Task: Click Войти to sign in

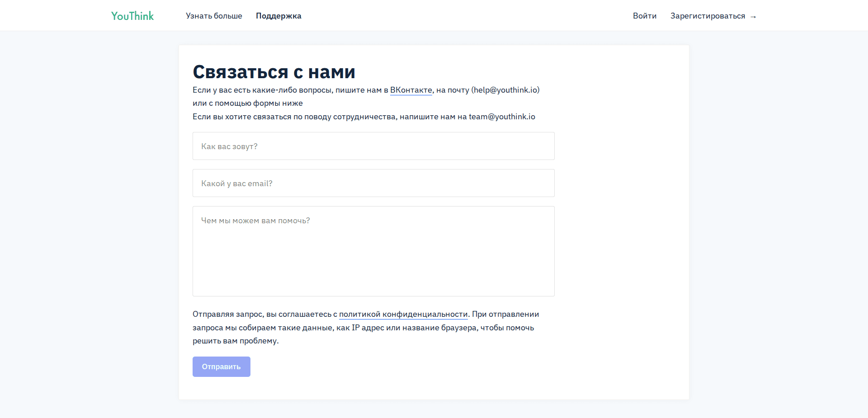Action: click(645, 15)
